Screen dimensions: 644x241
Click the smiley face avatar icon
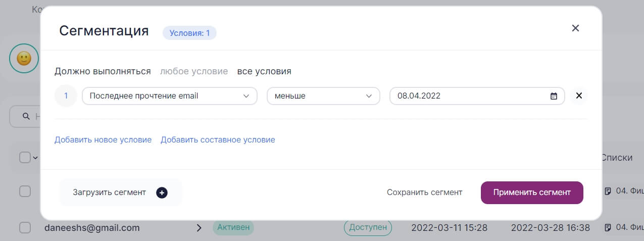tap(24, 59)
